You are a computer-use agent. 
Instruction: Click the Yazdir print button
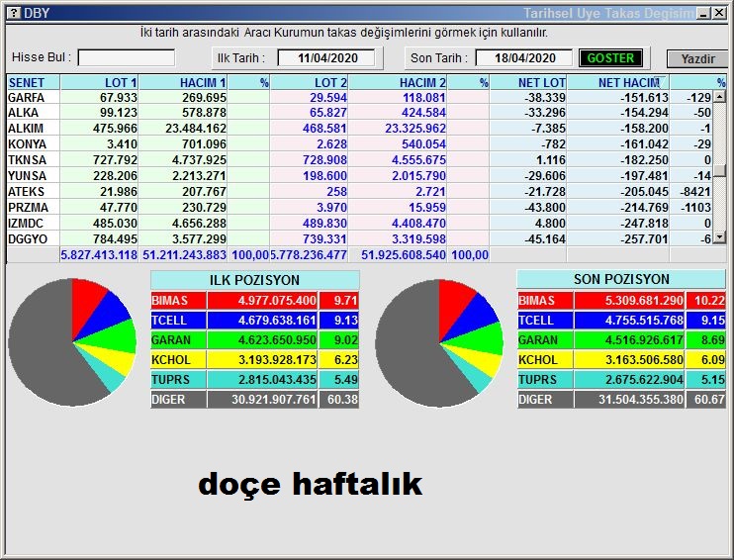tap(697, 59)
